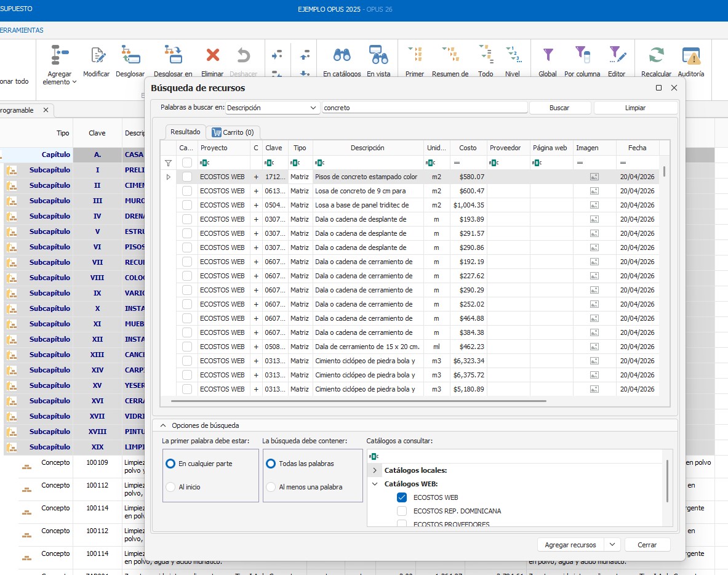Expand the first result row arrow

168,177
